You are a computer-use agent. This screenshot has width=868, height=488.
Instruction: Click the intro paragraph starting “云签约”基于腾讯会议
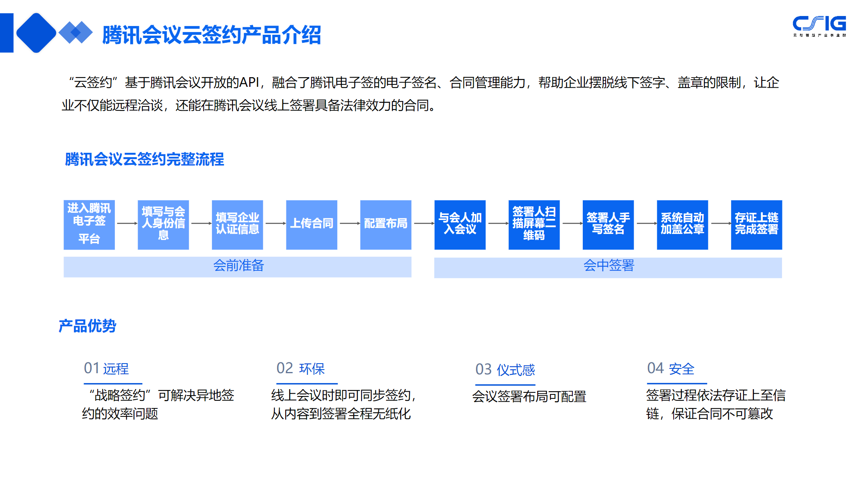pyautogui.click(x=420, y=94)
